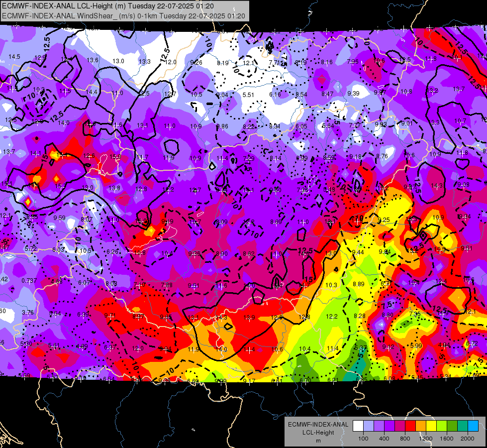Click the 5.51 wind shear value
The width and height of the screenshot is (487, 448).
[x=248, y=95]
